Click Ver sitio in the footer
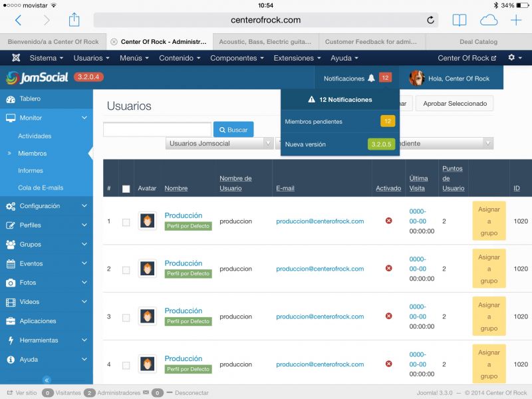The width and height of the screenshot is (532, 399). [x=22, y=392]
